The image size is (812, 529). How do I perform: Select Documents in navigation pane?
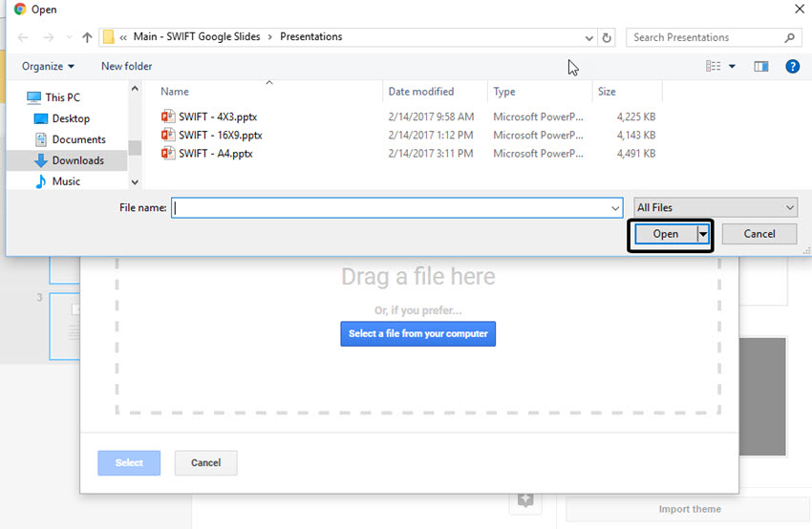70,139
